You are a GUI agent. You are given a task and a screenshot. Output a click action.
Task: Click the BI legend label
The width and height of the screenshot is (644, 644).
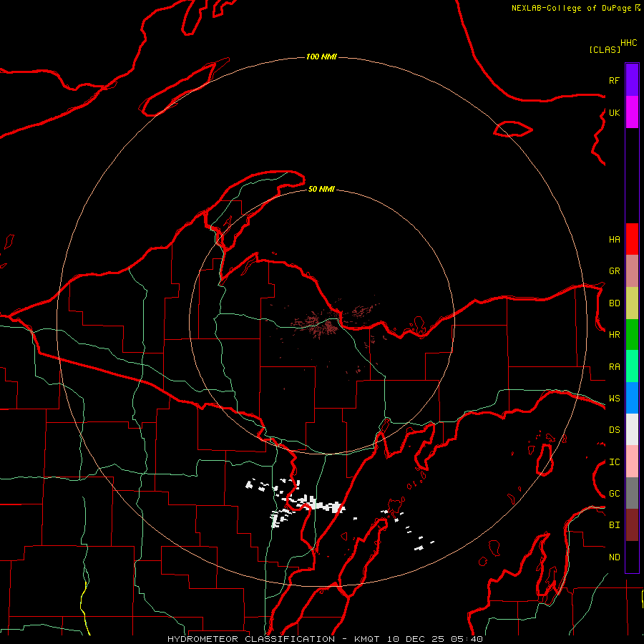coord(614,525)
